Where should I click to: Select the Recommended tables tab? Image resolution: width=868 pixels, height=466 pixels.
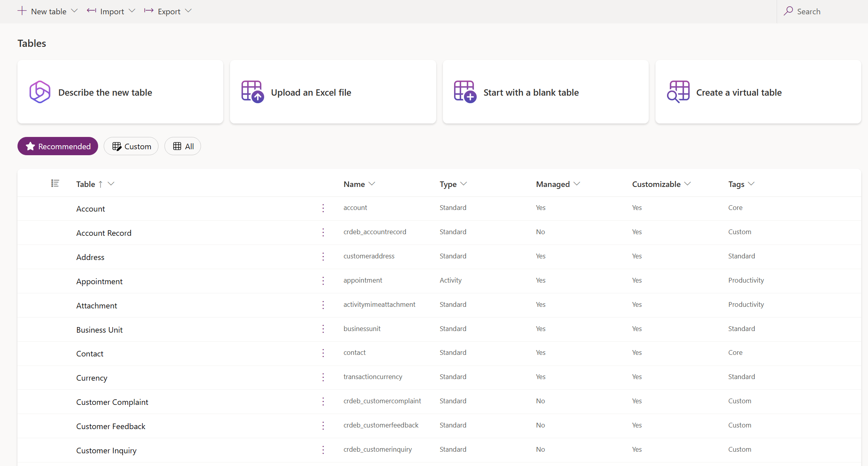click(x=58, y=146)
